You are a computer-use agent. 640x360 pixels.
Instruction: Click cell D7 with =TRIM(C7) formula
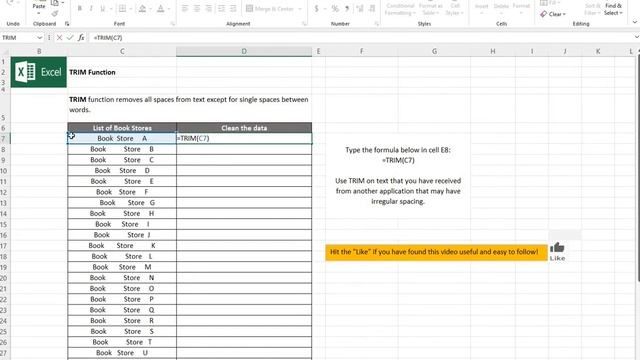point(244,138)
